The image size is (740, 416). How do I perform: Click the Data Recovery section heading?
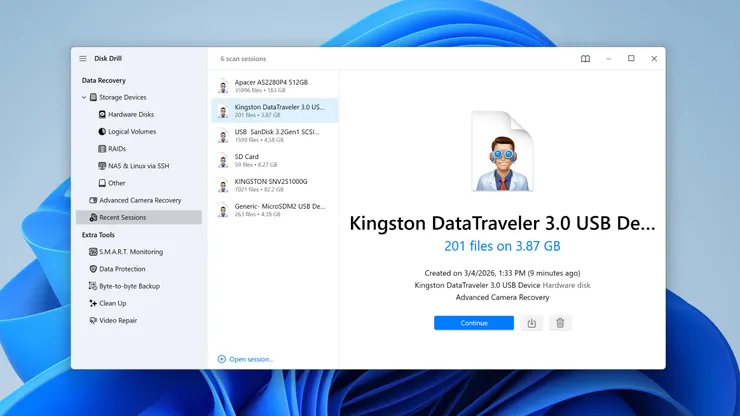(x=103, y=80)
